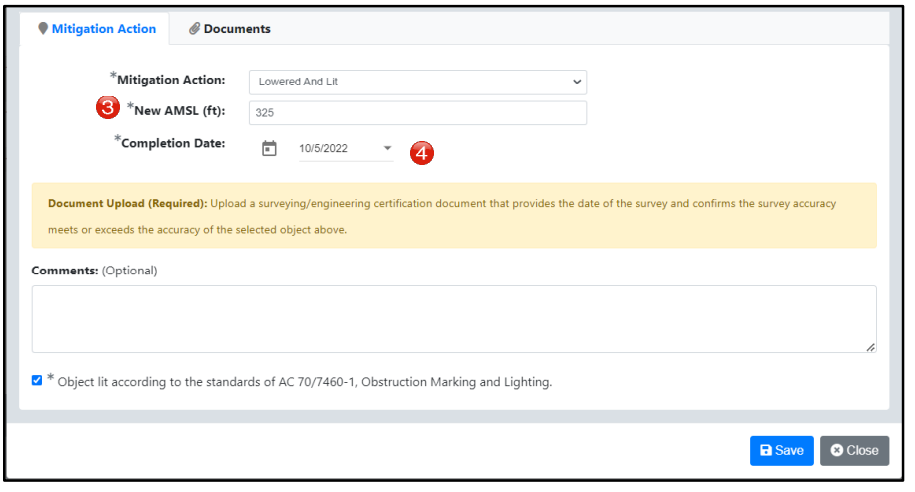The height and width of the screenshot is (492, 915).
Task: Expand the Completion Date picker arrow
Action: [x=387, y=149]
